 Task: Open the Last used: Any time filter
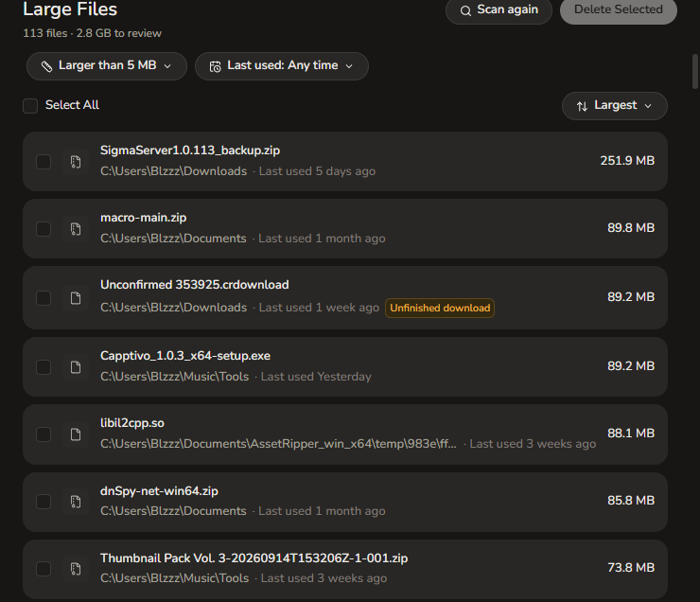(x=282, y=66)
